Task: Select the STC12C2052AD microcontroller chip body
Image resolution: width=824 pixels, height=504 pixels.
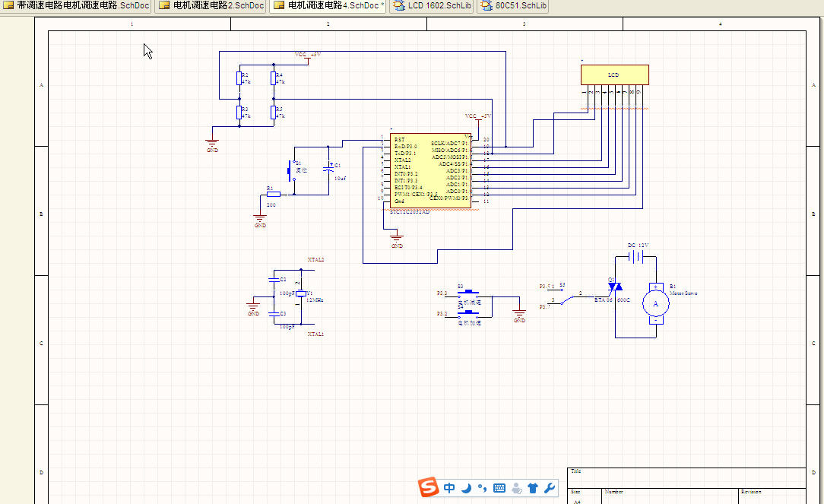Action: (x=430, y=170)
